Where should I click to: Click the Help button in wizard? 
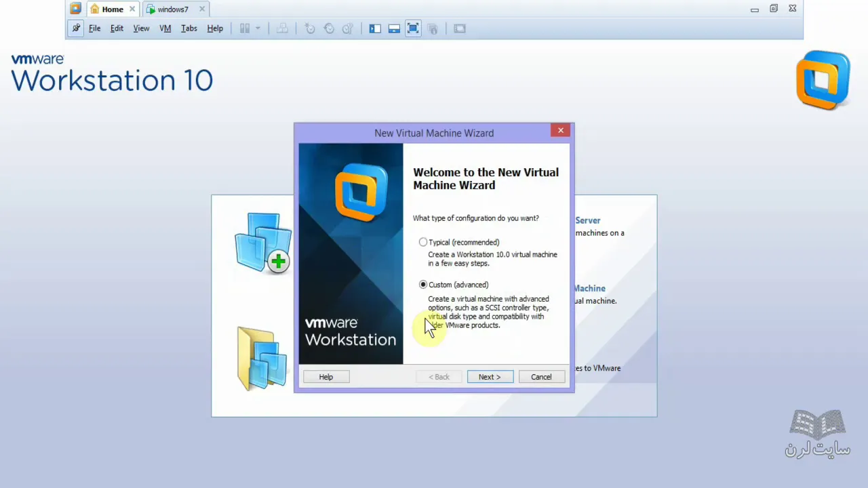pyautogui.click(x=326, y=377)
